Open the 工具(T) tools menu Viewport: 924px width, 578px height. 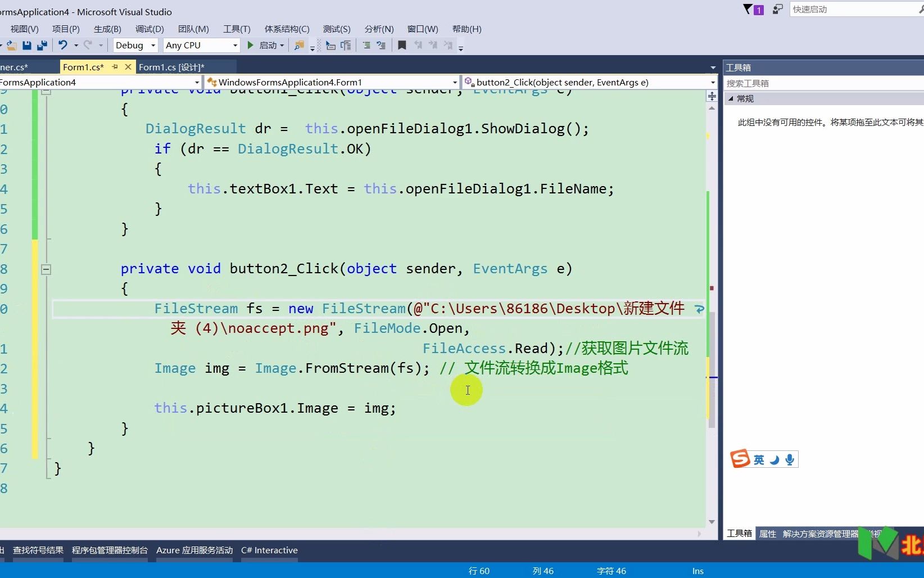point(237,29)
